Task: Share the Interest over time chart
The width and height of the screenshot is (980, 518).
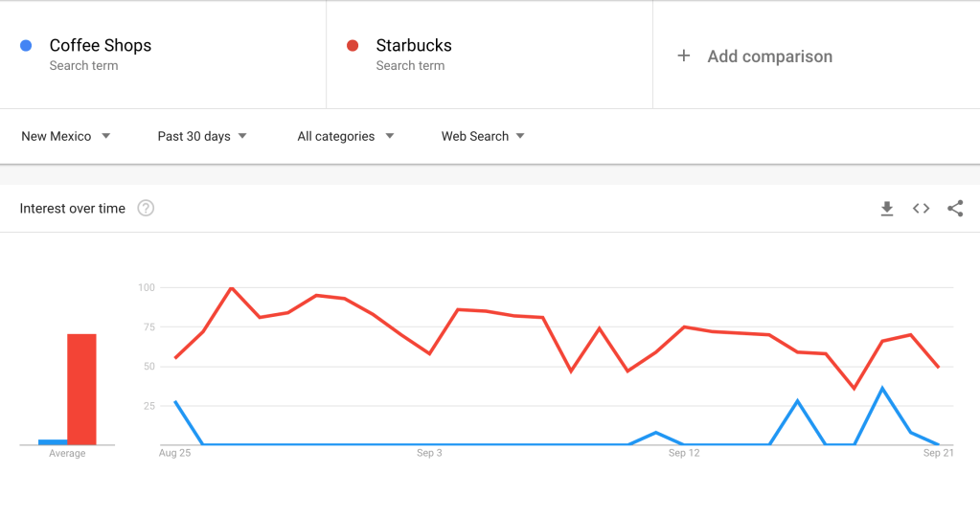Action: pos(955,209)
